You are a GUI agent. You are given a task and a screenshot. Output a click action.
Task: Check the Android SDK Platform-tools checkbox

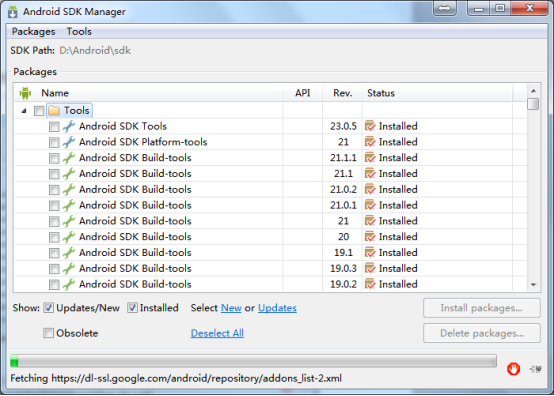(54, 142)
